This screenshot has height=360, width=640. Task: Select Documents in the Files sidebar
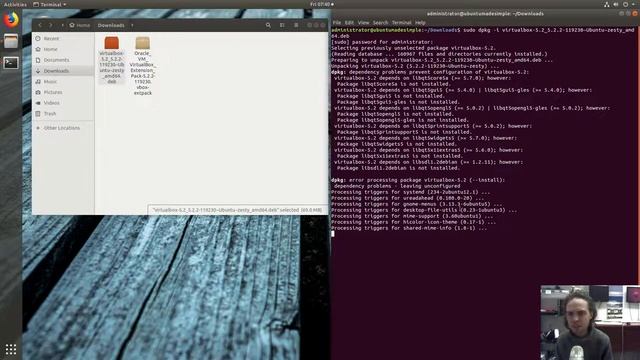point(63,60)
